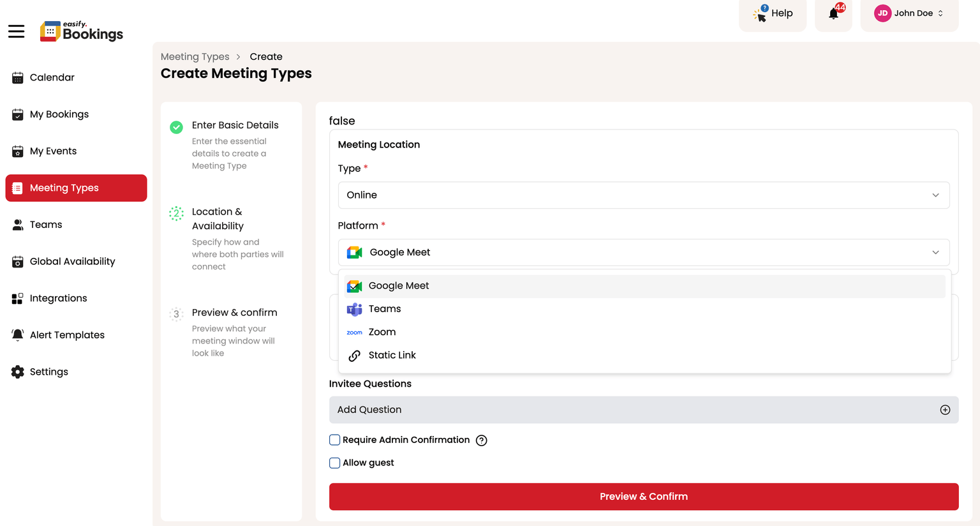Click the Alert Templates bell icon
Viewport: 980px width, 526px height.
pyautogui.click(x=18, y=335)
